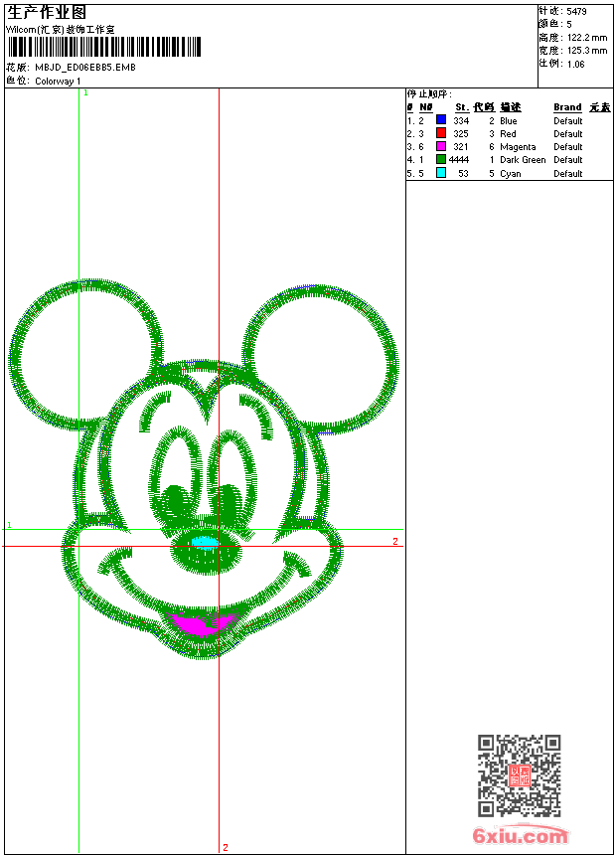Click the QR code image
616x855 pixels.
click(x=520, y=775)
